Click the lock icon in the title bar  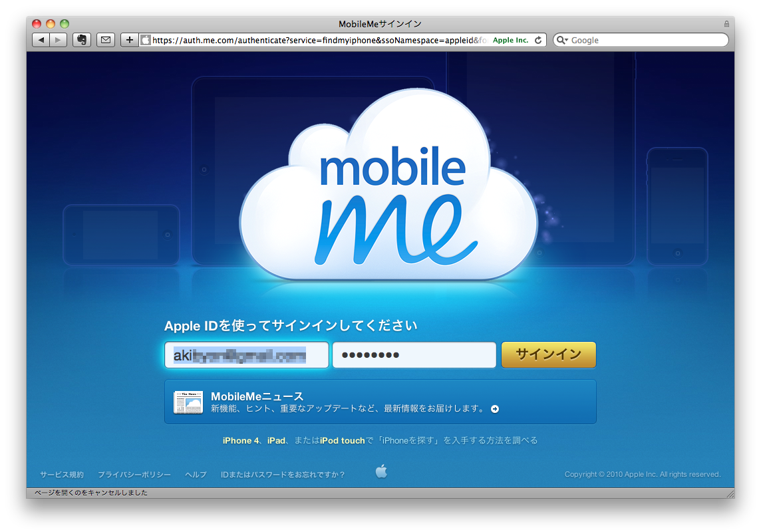click(x=726, y=24)
